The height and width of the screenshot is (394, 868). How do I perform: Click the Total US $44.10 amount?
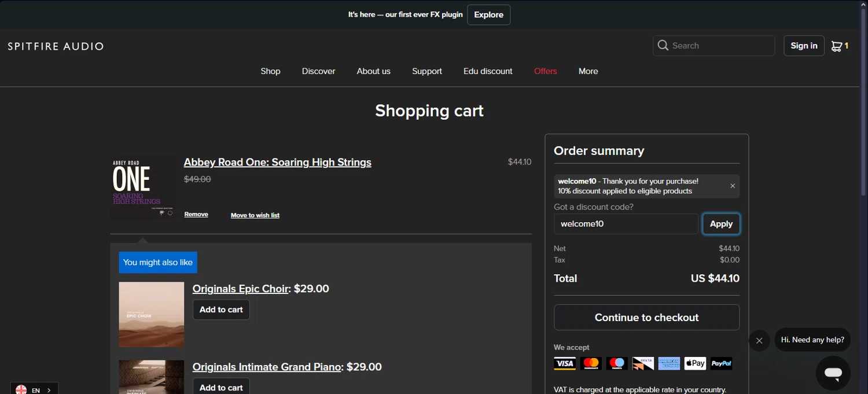pos(715,278)
